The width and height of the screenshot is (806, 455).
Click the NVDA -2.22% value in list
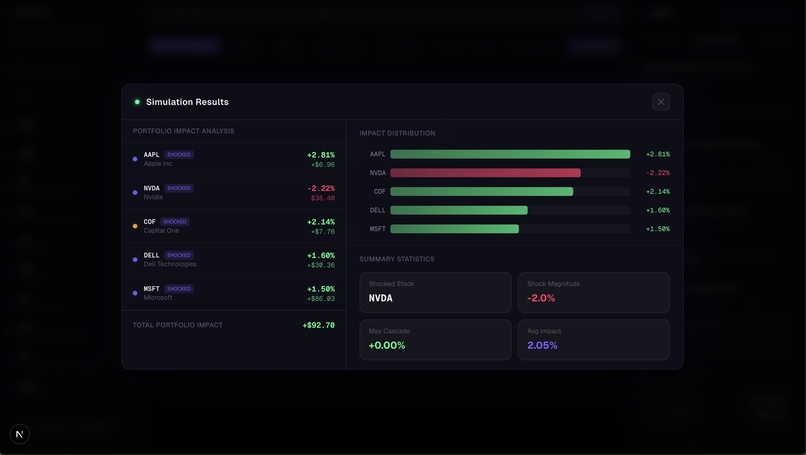click(321, 188)
